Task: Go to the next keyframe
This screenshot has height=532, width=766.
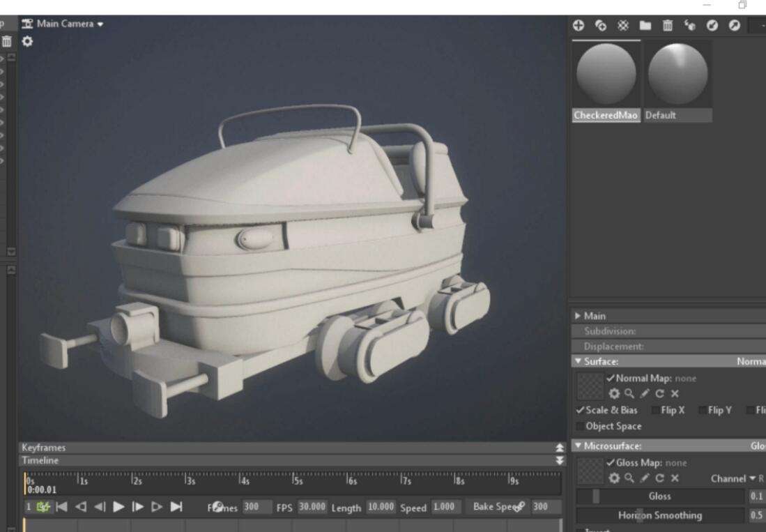Action: tap(157, 507)
